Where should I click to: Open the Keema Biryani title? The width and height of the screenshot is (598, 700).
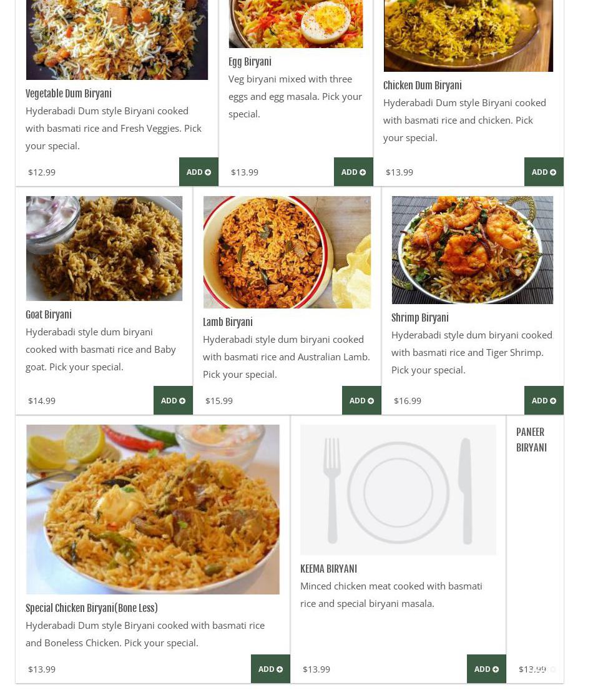coord(328,569)
